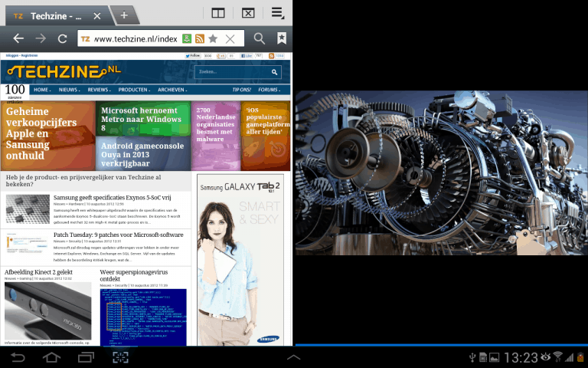Open 2700 Nederlandse organisaties malware tile
The height and width of the screenshot is (368, 588).
point(216,136)
